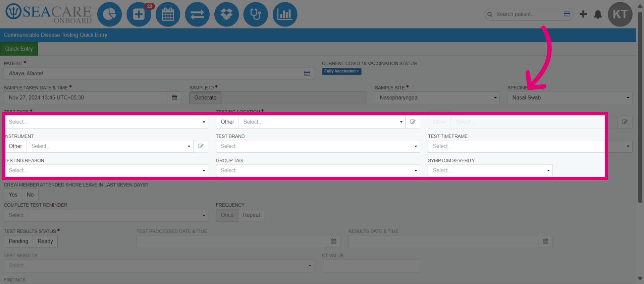Open the pie chart dashboard icon

pyautogui.click(x=109, y=14)
